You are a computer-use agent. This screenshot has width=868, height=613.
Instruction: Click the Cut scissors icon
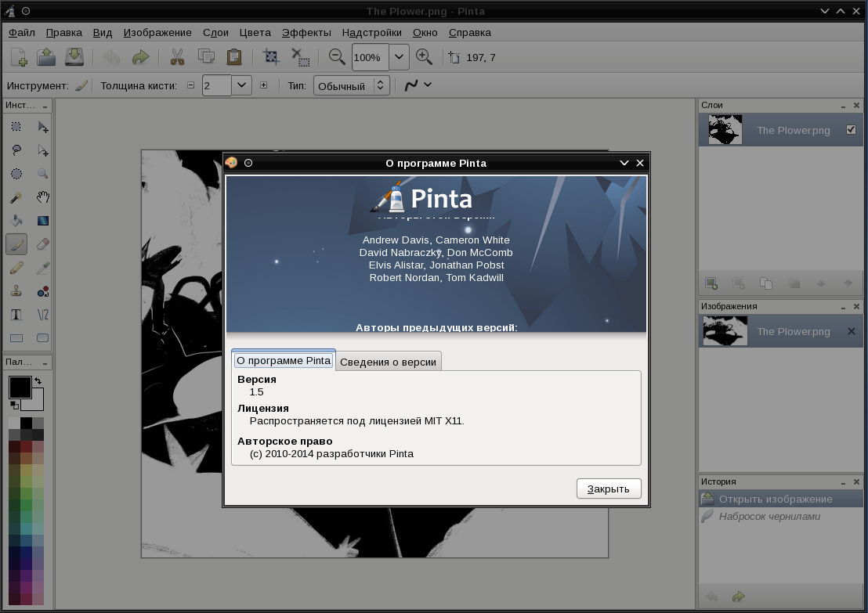[x=177, y=57]
